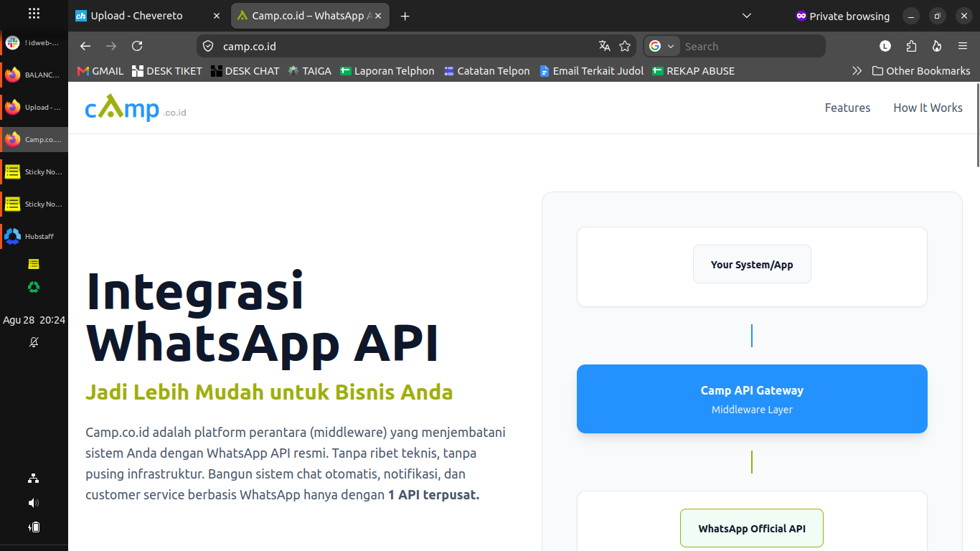Switch to the Upload - Chevereto tab
The width and height of the screenshot is (980, 551).
[x=149, y=16]
